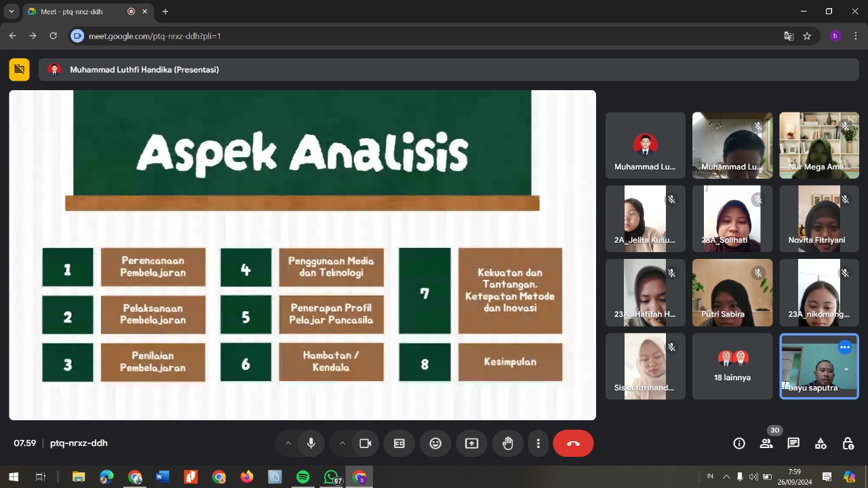Toggle the camera on or off
The height and width of the screenshot is (488, 868).
[366, 443]
